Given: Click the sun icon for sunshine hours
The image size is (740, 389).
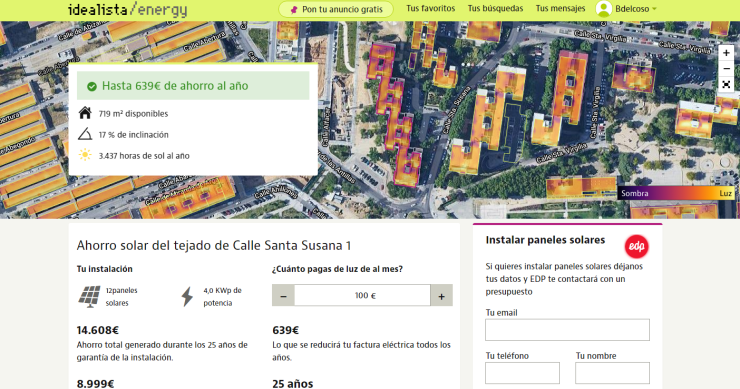Looking at the screenshot, I should (x=85, y=155).
